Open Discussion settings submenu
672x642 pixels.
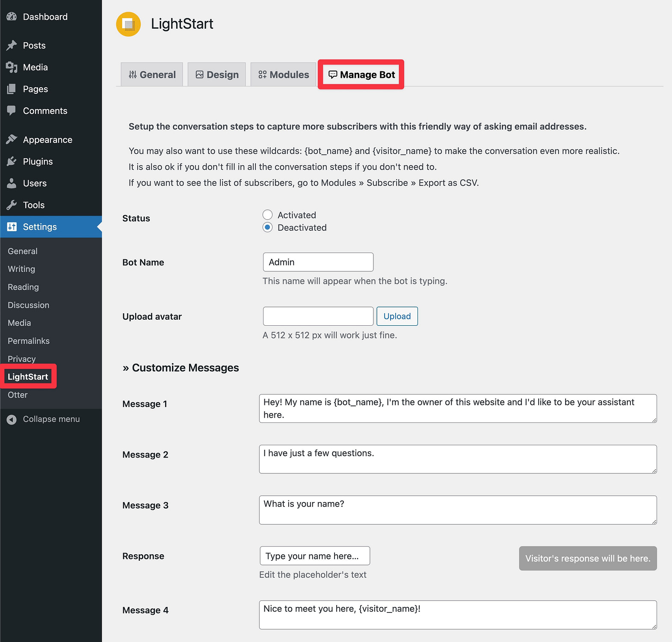pos(28,305)
